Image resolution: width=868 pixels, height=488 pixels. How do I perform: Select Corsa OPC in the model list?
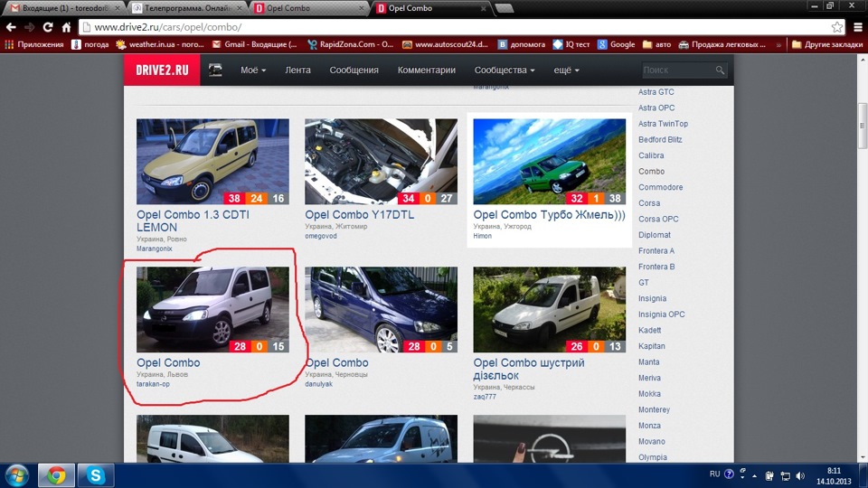tap(658, 219)
